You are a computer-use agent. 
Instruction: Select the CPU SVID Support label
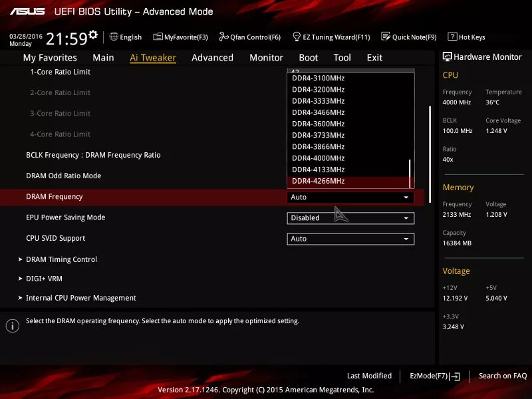pos(56,239)
